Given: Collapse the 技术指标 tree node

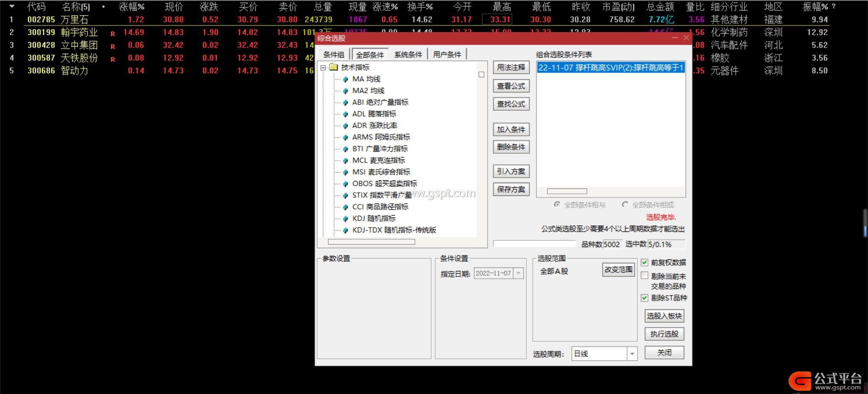Looking at the screenshot, I should tap(323, 68).
